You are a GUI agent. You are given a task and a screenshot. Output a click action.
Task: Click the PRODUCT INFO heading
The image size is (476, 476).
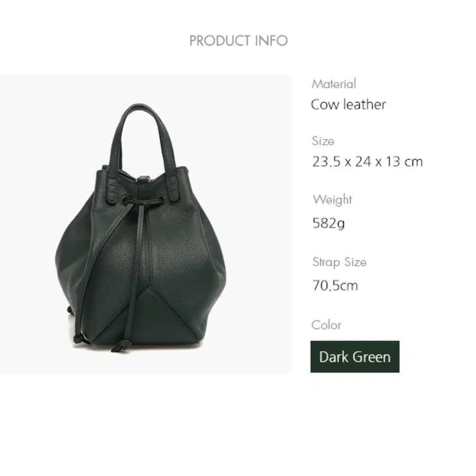238,40
